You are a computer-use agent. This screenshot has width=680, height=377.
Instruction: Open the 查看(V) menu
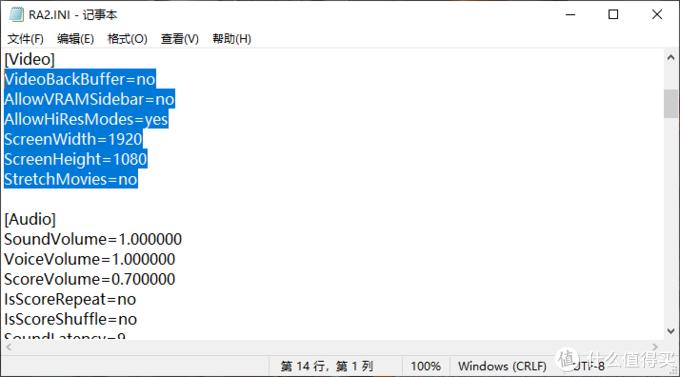(x=180, y=39)
